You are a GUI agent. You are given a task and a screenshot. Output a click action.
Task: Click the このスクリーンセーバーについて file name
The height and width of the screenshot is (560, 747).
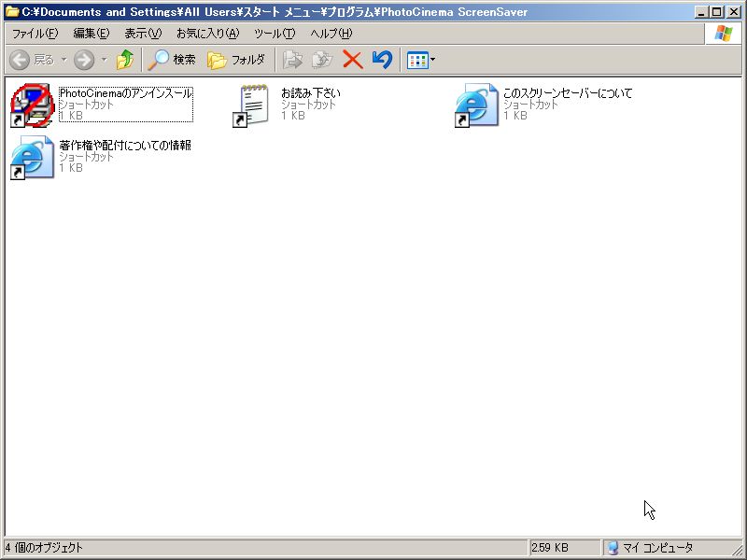568,92
